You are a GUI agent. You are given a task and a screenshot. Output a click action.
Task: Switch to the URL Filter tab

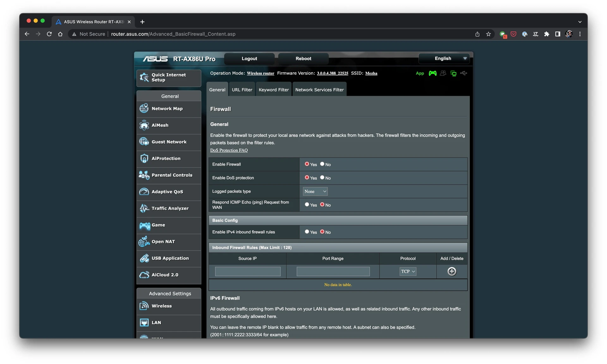click(242, 90)
